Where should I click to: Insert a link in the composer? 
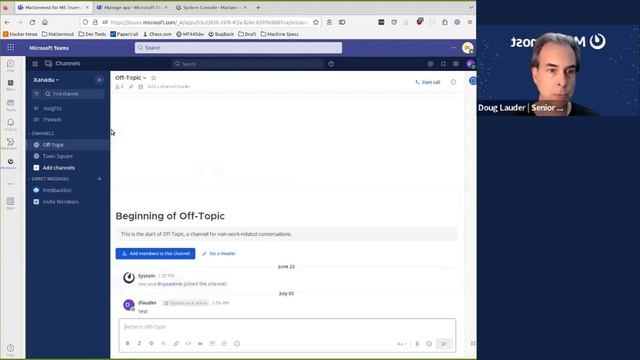(x=176, y=344)
